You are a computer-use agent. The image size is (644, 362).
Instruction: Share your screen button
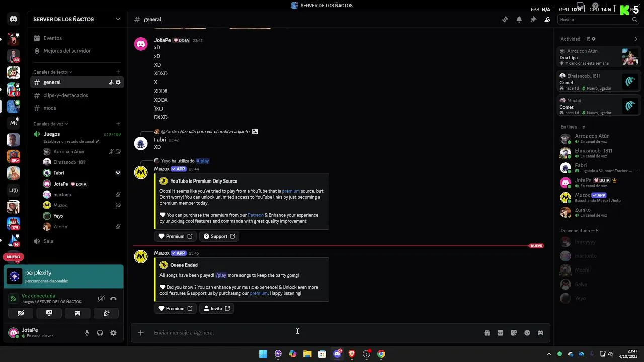point(49,313)
